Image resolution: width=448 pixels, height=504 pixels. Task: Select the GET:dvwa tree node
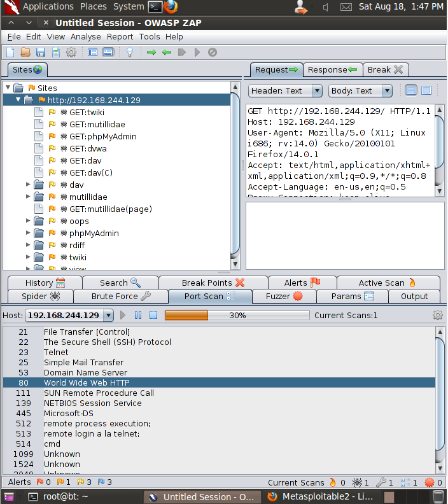87,148
